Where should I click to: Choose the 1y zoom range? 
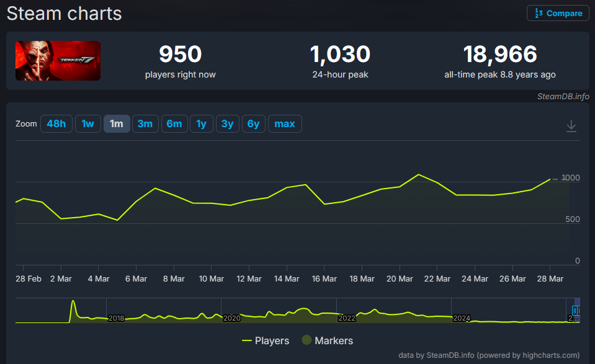pyautogui.click(x=201, y=123)
